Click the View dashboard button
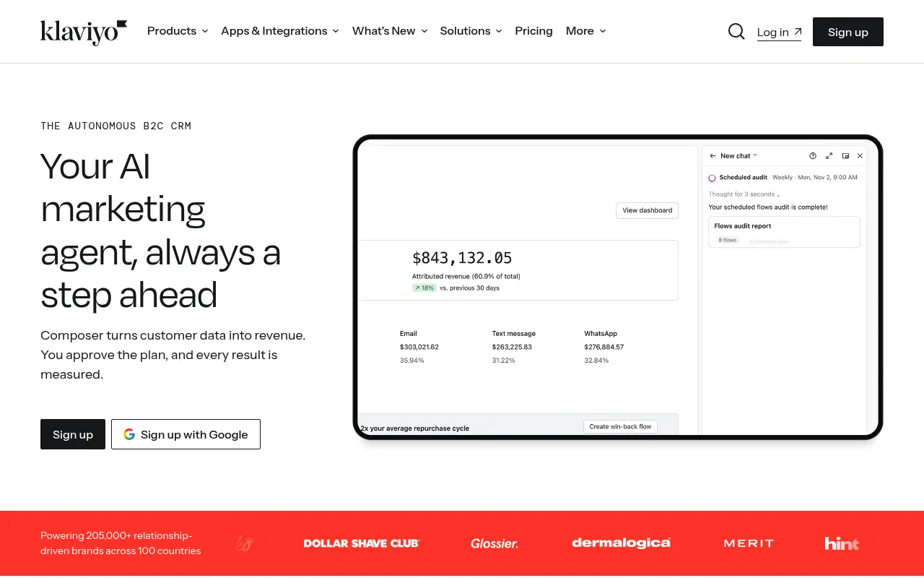This screenshot has height=578, width=924. click(647, 210)
